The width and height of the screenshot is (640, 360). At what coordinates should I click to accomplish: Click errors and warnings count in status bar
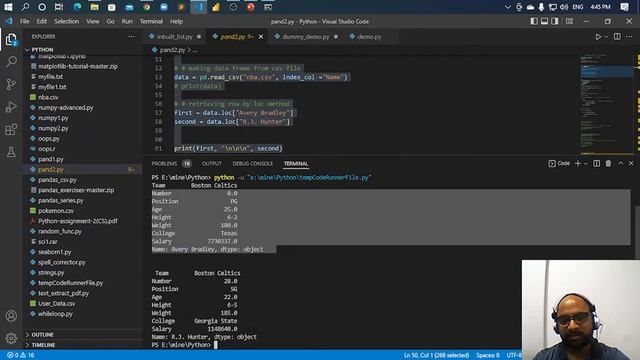click(x=20, y=355)
